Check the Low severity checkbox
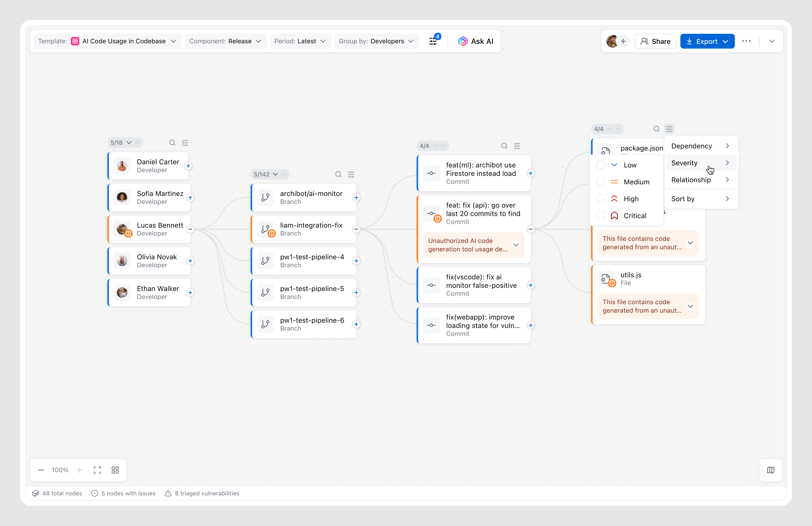812x526 pixels. (601, 165)
